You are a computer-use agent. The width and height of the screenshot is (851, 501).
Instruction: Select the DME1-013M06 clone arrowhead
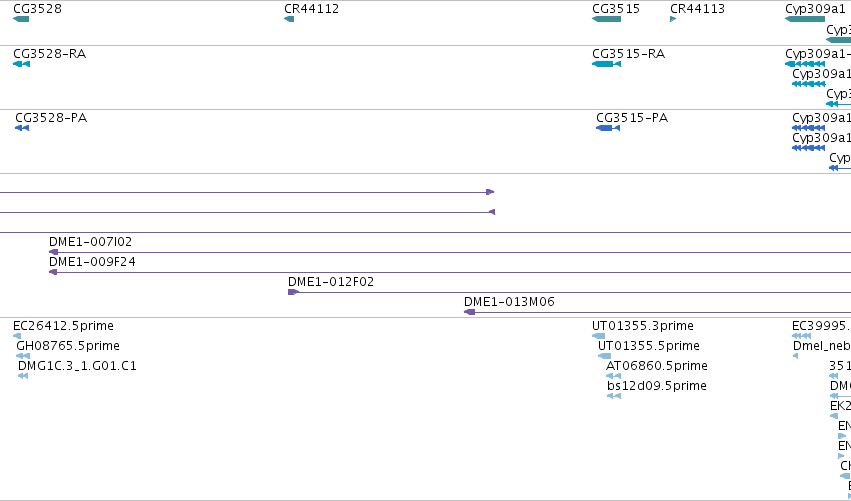[x=469, y=312]
